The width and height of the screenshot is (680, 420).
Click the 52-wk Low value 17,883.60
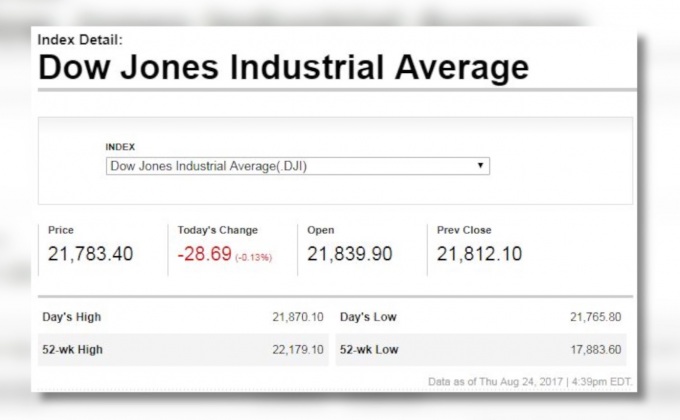pyautogui.click(x=595, y=350)
